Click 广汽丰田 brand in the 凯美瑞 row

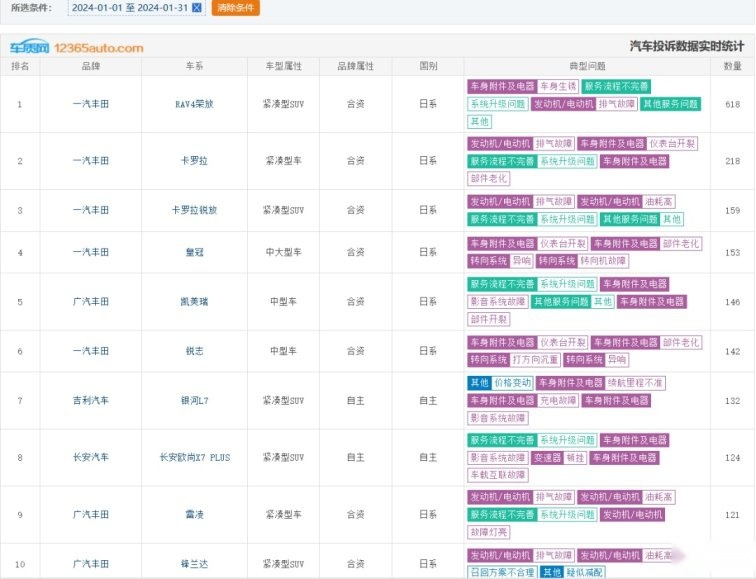(x=91, y=302)
